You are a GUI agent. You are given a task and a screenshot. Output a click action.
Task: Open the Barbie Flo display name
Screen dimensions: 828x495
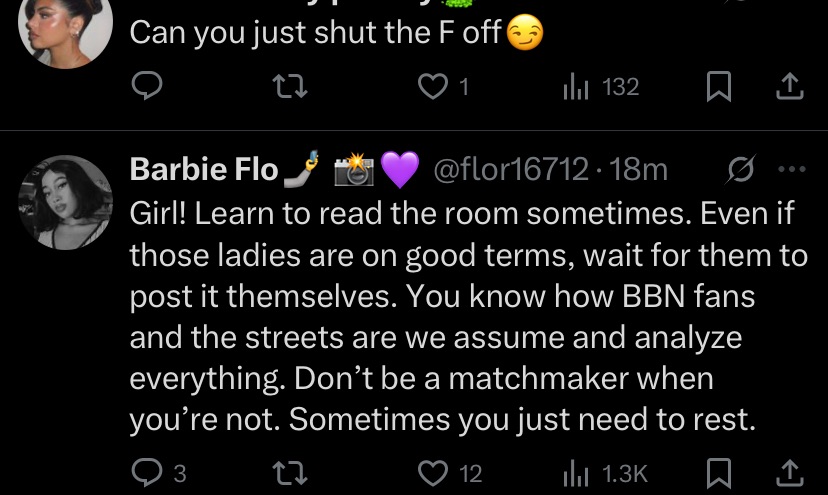(x=204, y=171)
